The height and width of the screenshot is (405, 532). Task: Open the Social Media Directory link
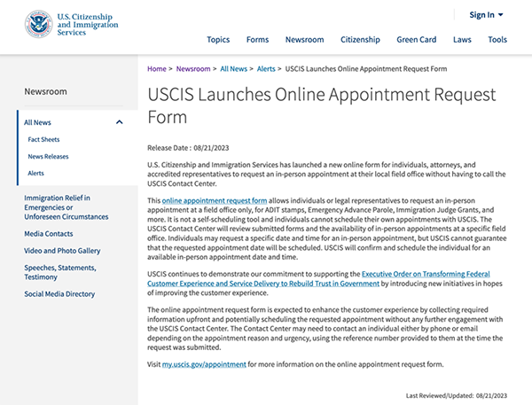59,294
